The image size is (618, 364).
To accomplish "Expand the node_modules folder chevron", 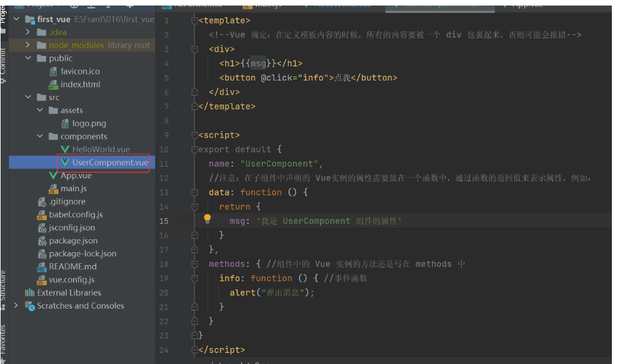I will click(x=28, y=45).
